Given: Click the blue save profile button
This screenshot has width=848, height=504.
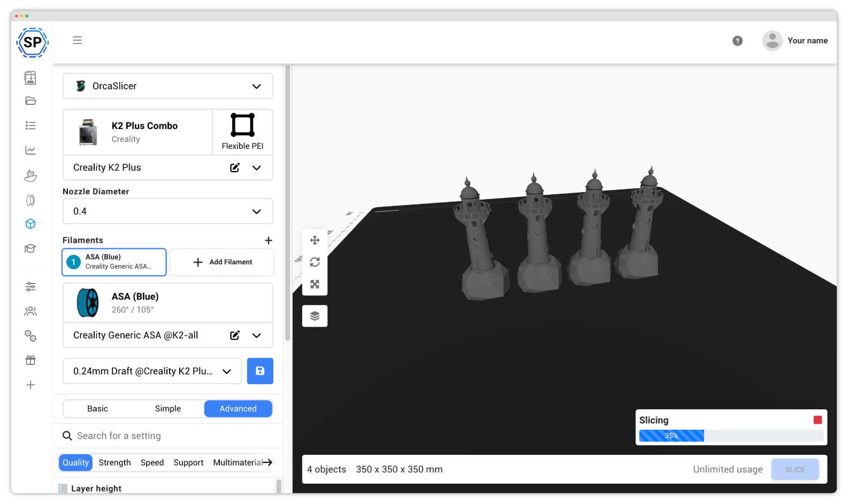Looking at the screenshot, I should (x=260, y=371).
